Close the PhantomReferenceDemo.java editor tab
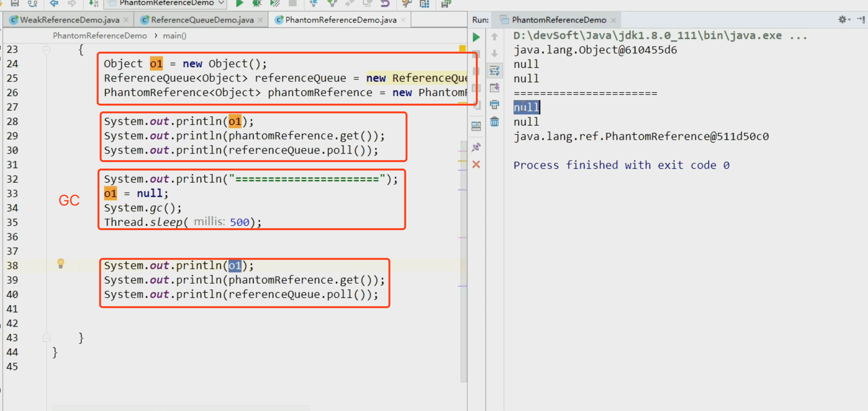The width and height of the screenshot is (868, 411). 403,20
